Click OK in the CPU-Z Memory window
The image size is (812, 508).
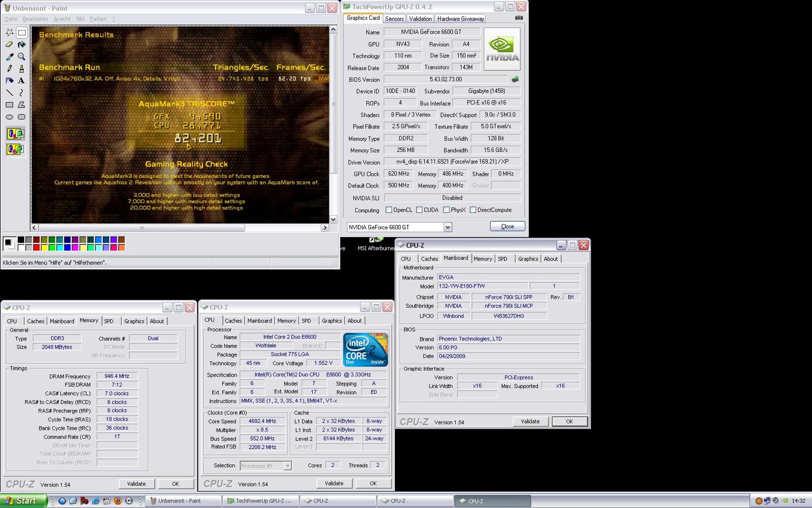point(176,484)
